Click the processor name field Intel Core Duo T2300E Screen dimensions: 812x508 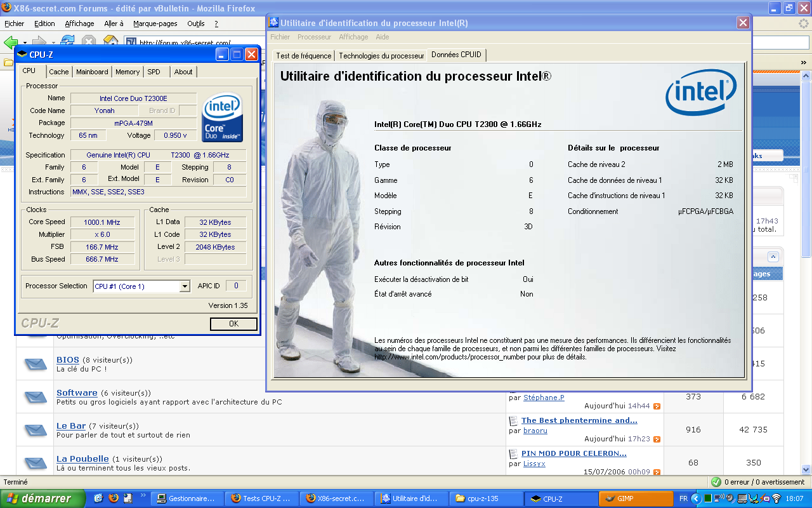[133, 98]
